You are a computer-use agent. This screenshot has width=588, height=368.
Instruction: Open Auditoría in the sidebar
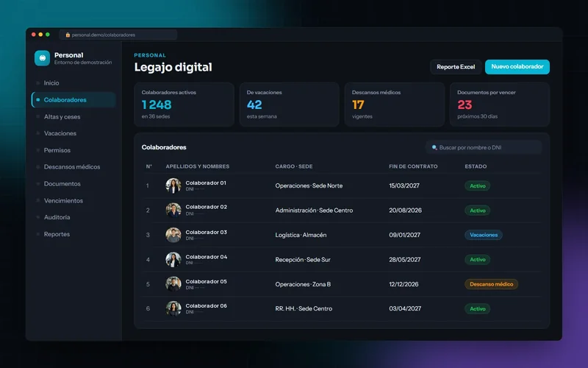[x=74, y=217]
